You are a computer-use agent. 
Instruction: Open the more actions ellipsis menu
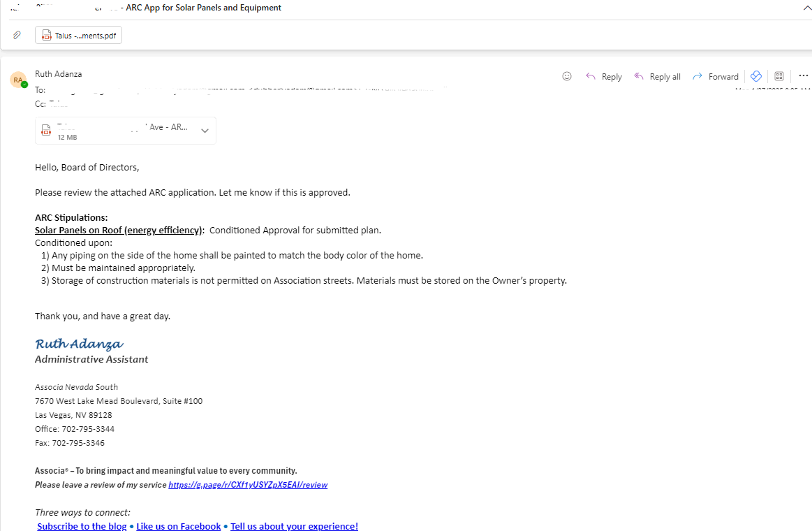point(803,75)
